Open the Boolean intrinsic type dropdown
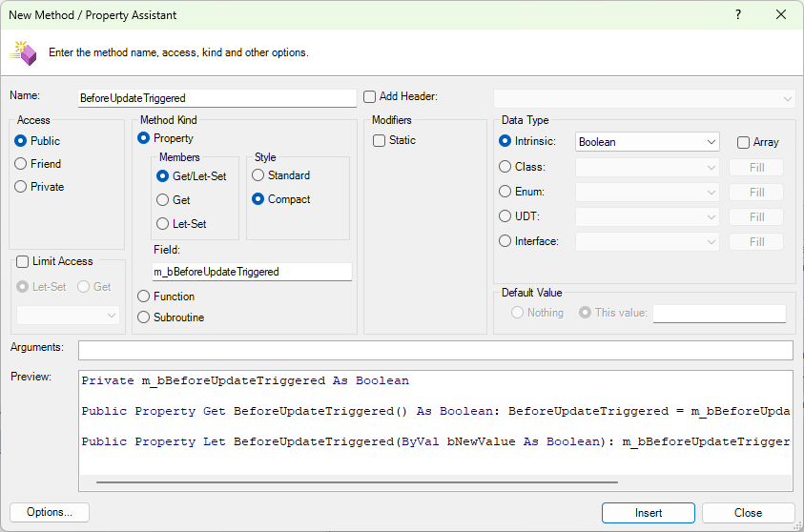 648,142
